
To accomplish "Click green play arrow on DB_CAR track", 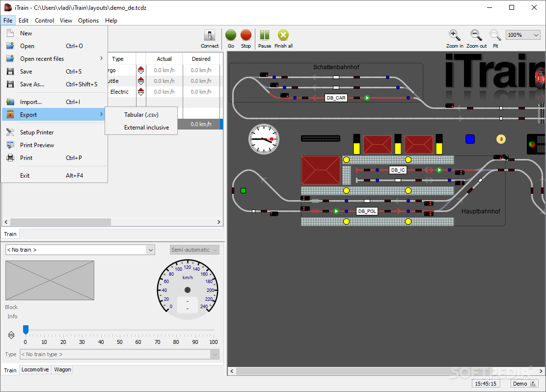I will point(367,98).
